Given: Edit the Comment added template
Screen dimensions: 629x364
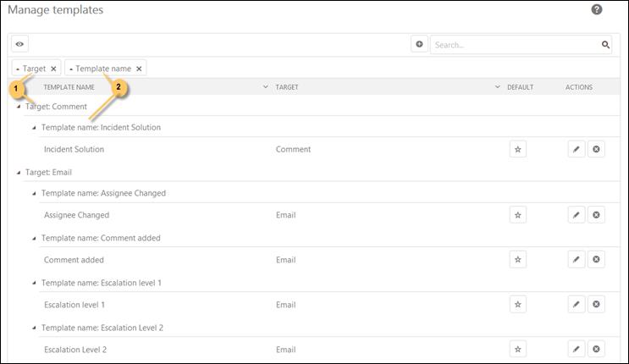Looking at the screenshot, I should (x=577, y=260).
